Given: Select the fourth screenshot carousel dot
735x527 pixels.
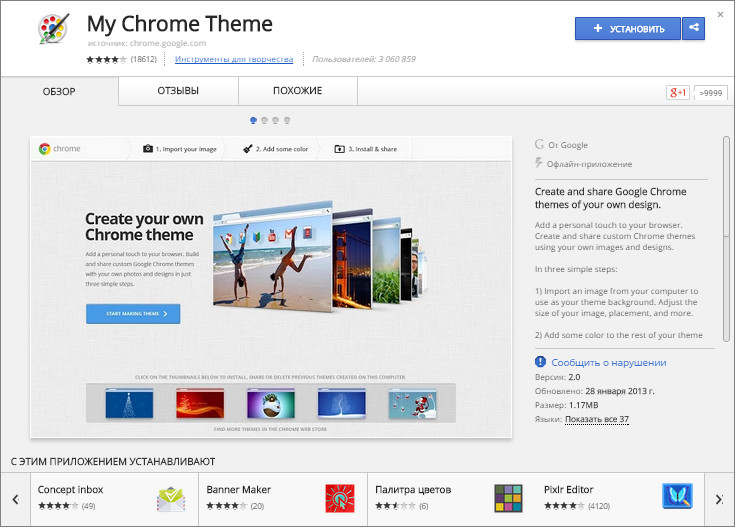Looking at the screenshot, I should pyautogui.click(x=287, y=120).
